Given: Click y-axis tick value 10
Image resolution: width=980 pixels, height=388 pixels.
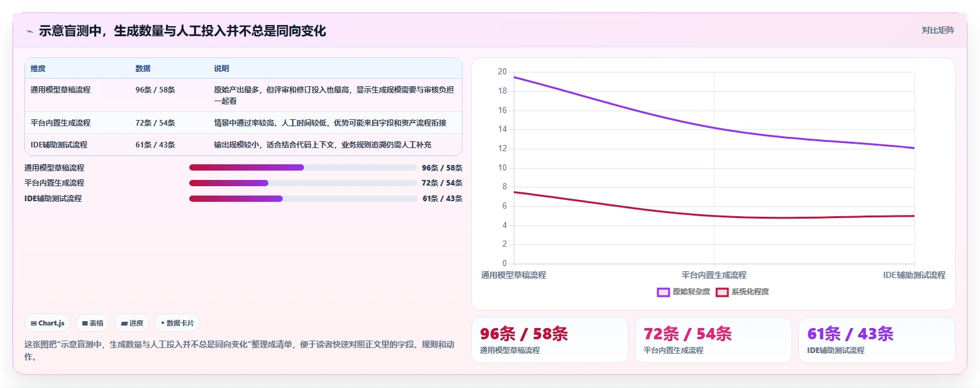Looking at the screenshot, I should coord(502,168).
